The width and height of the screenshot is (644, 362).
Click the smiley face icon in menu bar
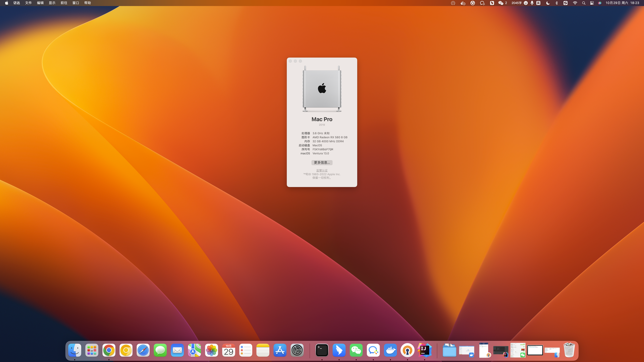pyautogui.click(x=526, y=3)
